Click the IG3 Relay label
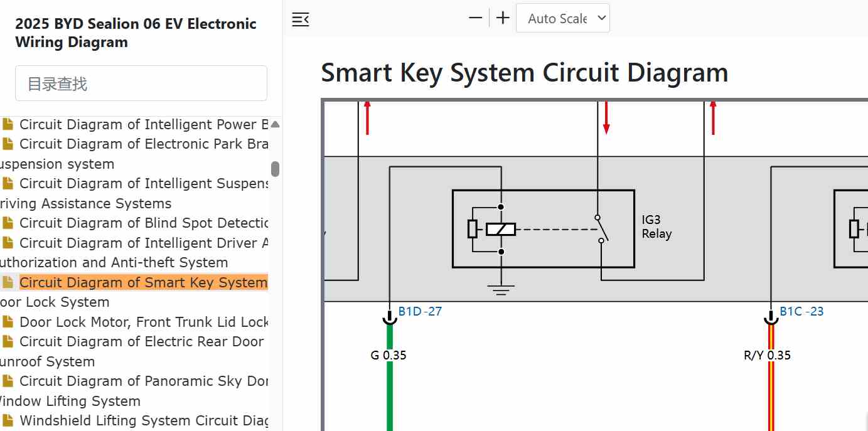The height and width of the screenshot is (431, 868). pyautogui.click(x=656, y=227)
